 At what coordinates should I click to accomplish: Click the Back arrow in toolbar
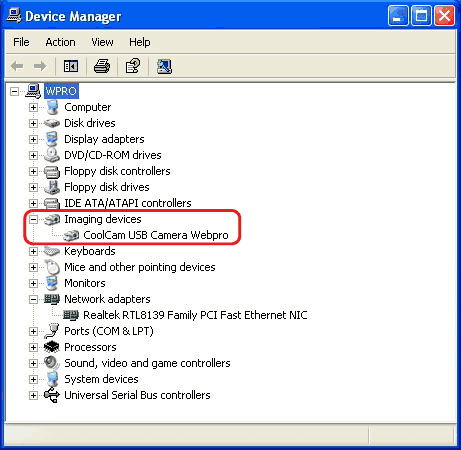click(17, 66)
